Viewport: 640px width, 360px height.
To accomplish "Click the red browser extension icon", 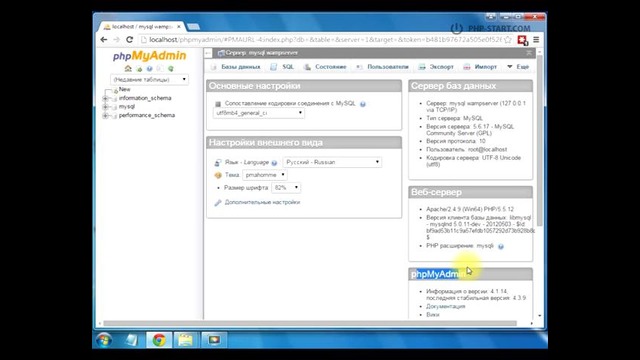I will (522, 40).
